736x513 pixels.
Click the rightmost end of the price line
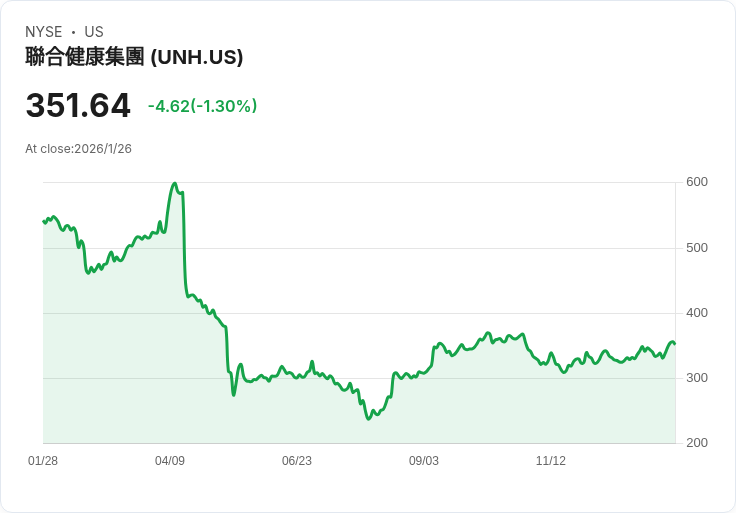[675, 344]
